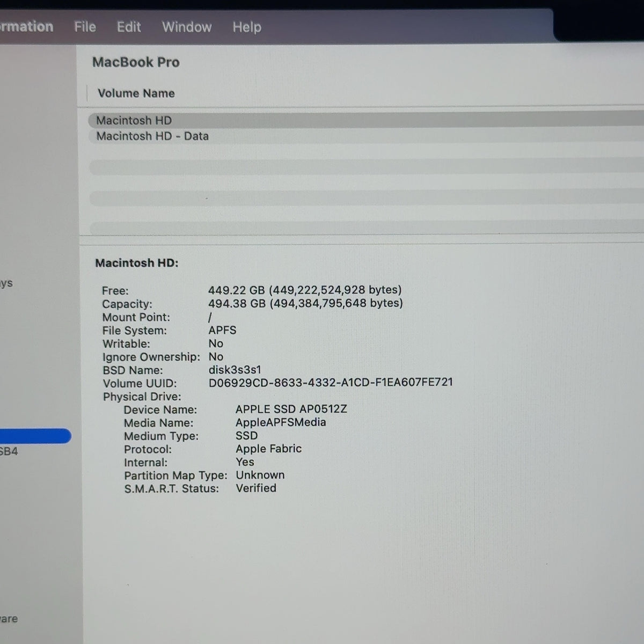Click the MacBook Pro title
The width and height of the screenshot is (644, 644).
pyautogui.click(x=136, y=62)
